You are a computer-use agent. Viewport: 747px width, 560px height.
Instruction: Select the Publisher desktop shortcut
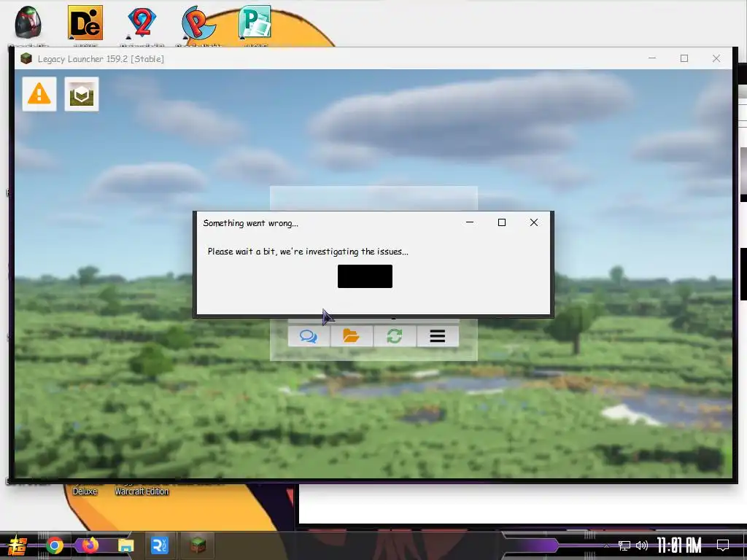tap(255, 23)
